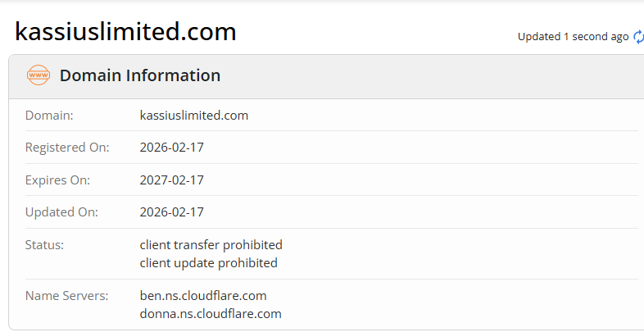The width and height of the screenshot is (644, 332).
Task: Click empty gray area of Domain Information header bar
Action: click(426, 76)
